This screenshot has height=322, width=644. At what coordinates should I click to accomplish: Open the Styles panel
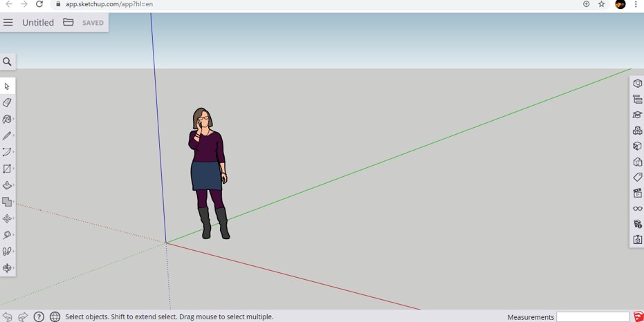[638, 162]
